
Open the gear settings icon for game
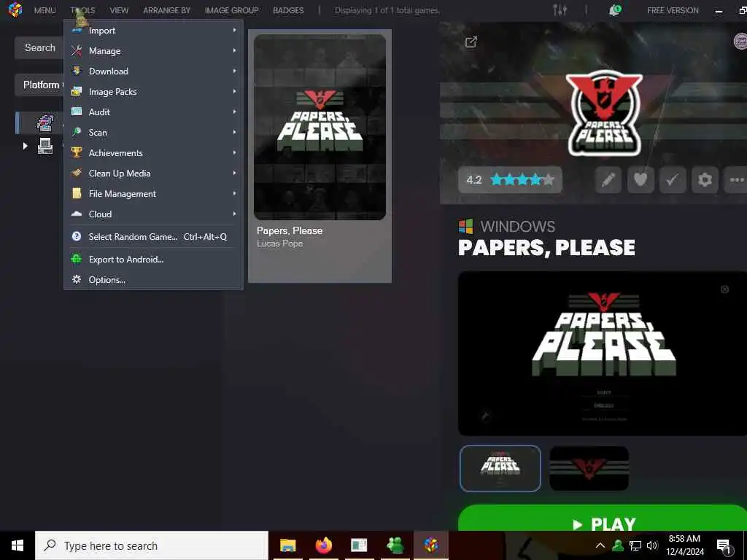pos(705,179)
